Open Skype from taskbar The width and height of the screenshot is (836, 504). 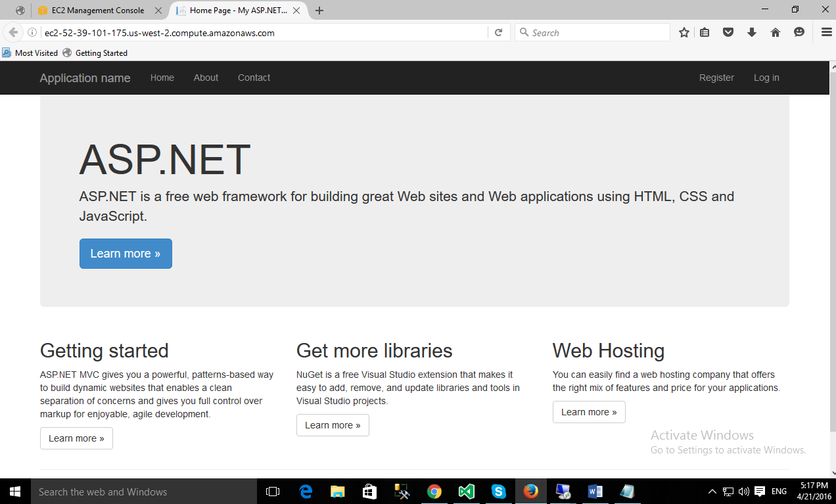pyautogui.click(x=498, y=492)
